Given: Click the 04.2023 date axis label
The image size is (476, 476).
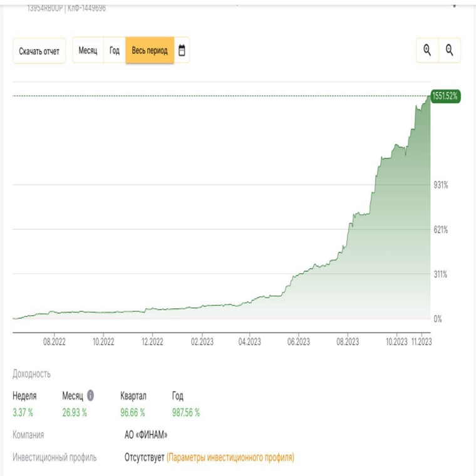Looking at the screenshot, I should pyautogui.click(x=249, y=342).
